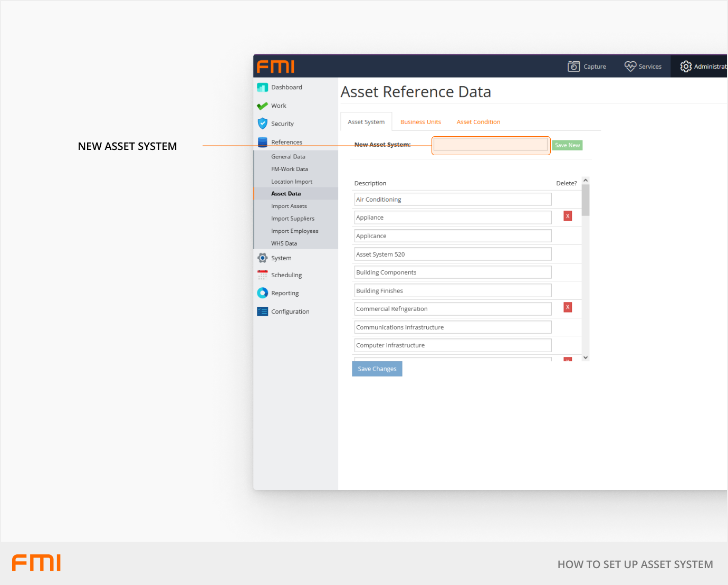Click the Dashboard icon in sidebar
728x585 pixels.
coord(262,88)
